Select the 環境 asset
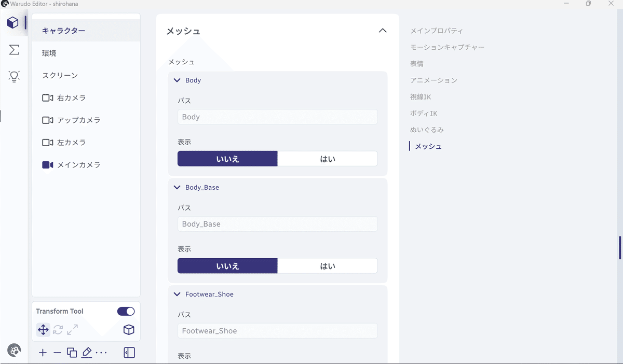Image resolution: width=623 pixels, height=364 pixels. [x=49, y=53]
